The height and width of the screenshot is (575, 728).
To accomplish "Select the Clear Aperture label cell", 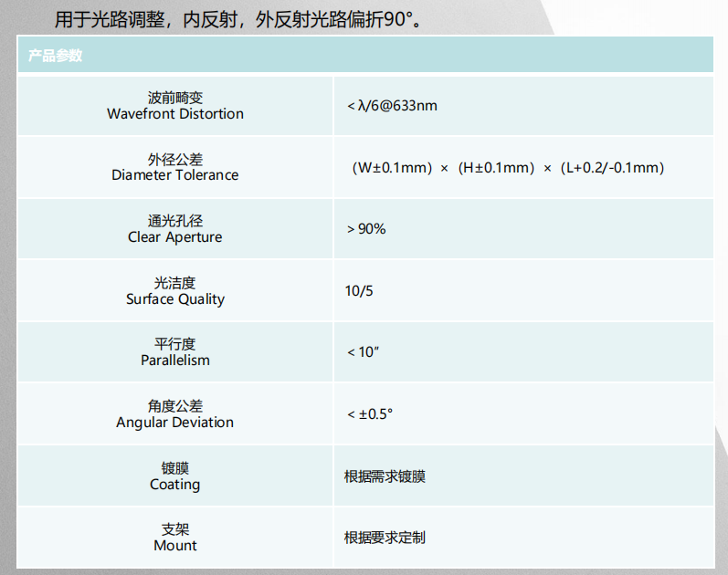I will tap(175, 229).
